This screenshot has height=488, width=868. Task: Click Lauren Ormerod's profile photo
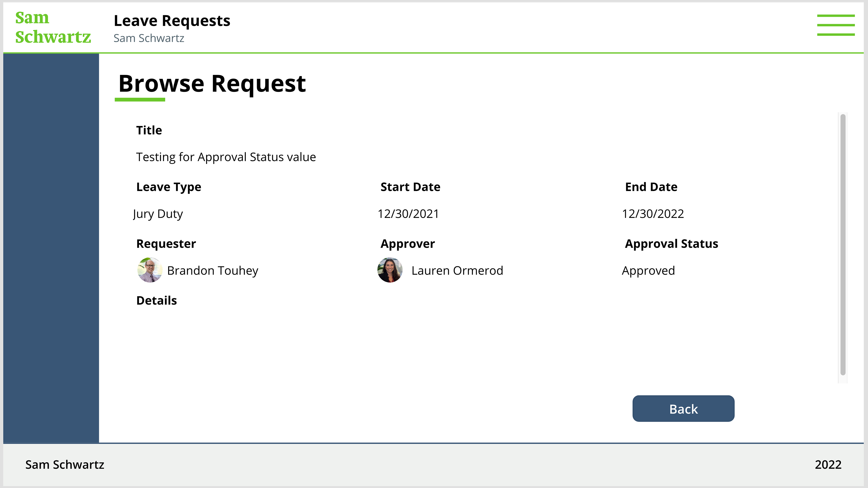click(390, 270)
